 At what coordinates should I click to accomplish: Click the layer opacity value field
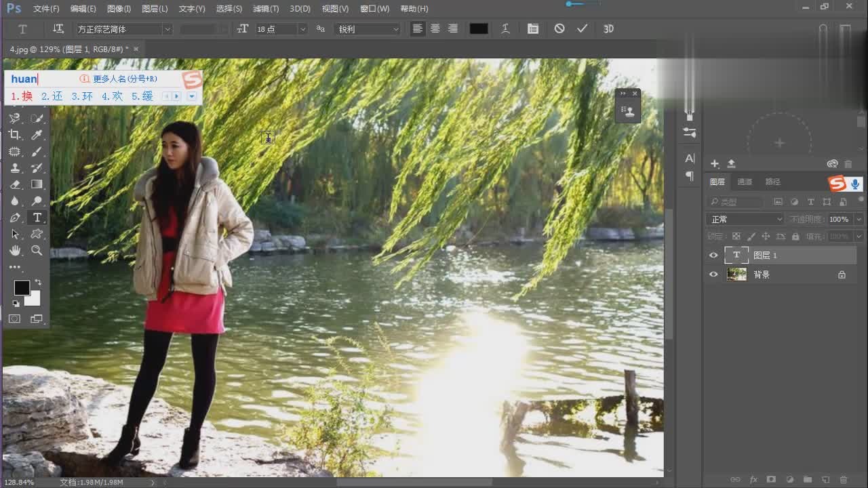[839, 220]
